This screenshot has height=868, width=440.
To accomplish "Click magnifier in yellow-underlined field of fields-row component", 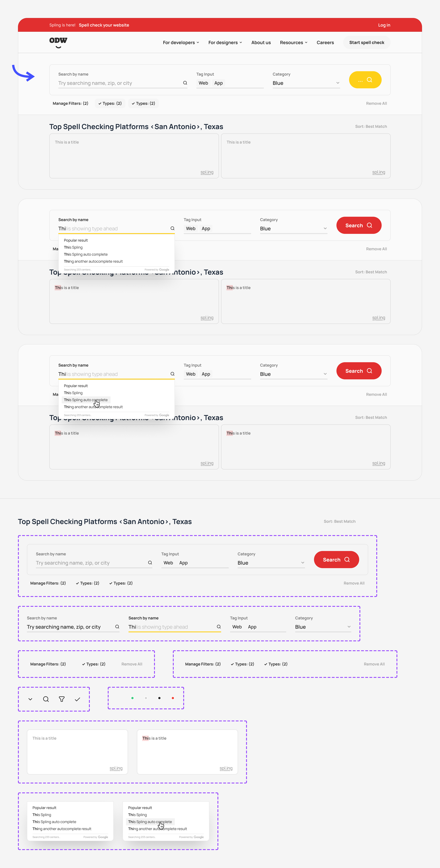I will click(219, 627).
